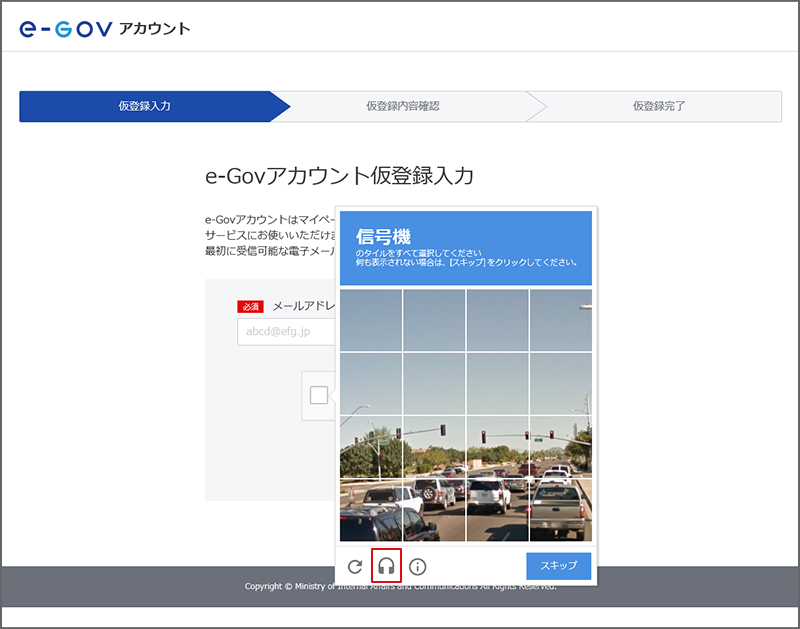Click the 必須 required label
The width and height of the screenshot is (800, 629).
point(250,307)
